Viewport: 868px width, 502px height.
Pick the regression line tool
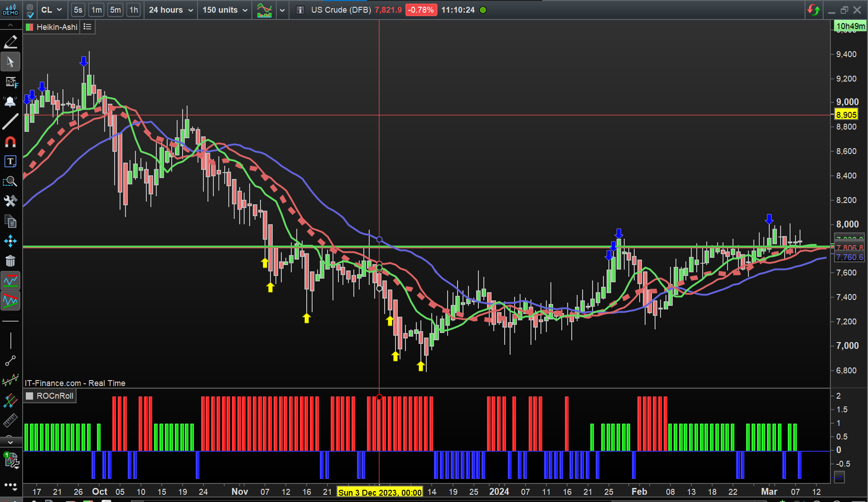tap(10, 381)
